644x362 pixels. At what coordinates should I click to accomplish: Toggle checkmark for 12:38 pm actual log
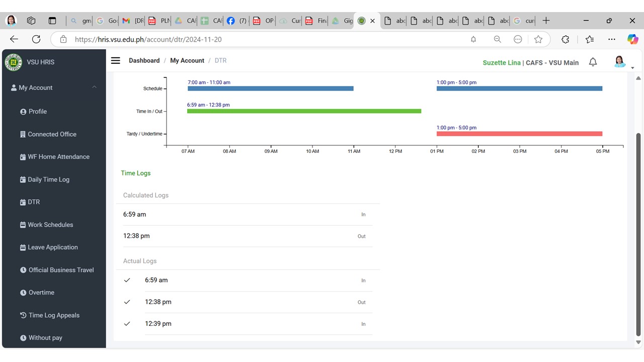tap(127, 302)
